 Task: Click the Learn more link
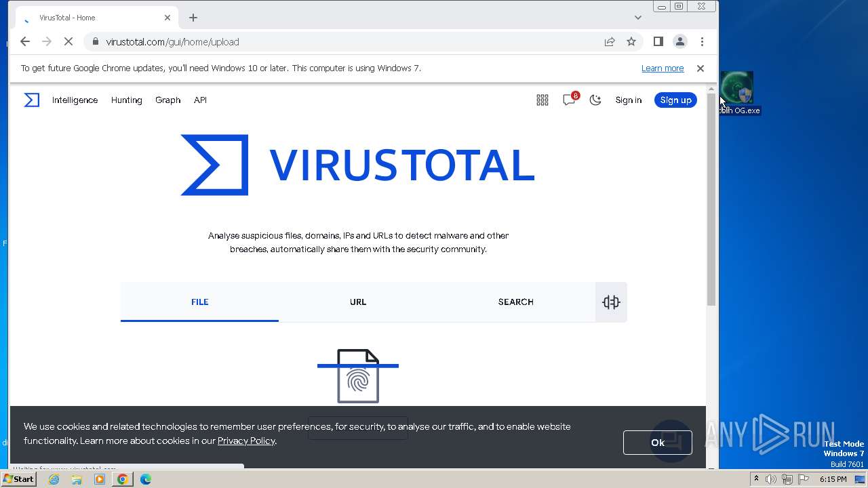click(x=663, y=68)
